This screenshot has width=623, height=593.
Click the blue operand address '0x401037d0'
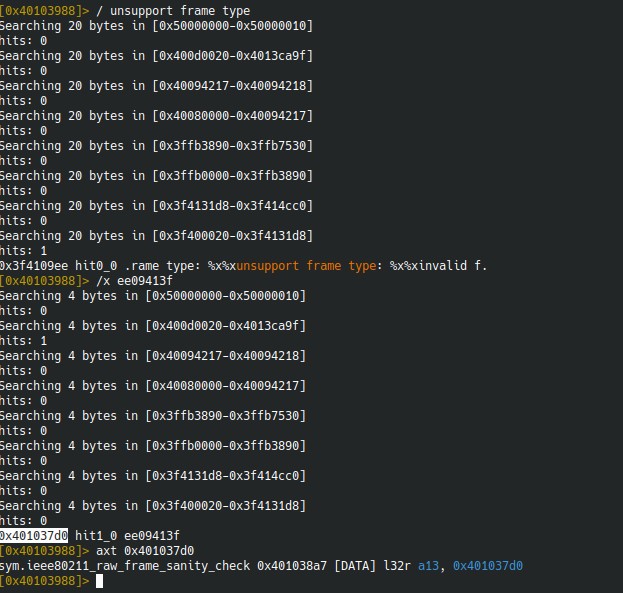[488, 566]
